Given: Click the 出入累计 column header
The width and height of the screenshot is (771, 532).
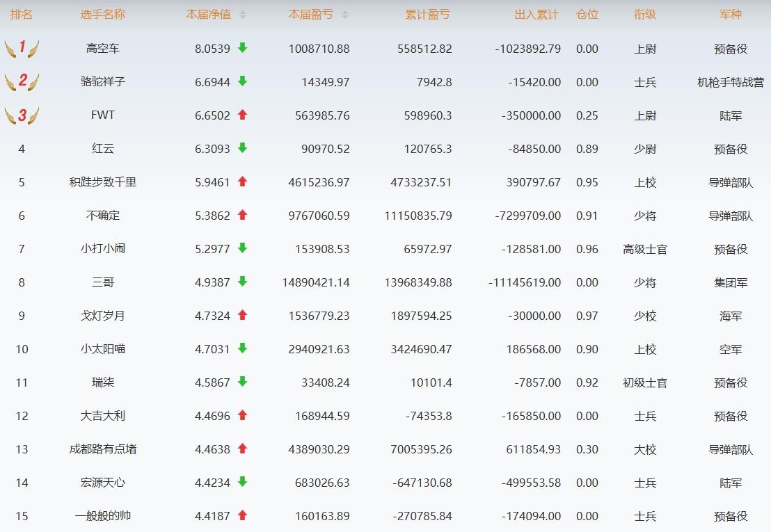Looking at the screenshot, I should (x=536, y=15).
